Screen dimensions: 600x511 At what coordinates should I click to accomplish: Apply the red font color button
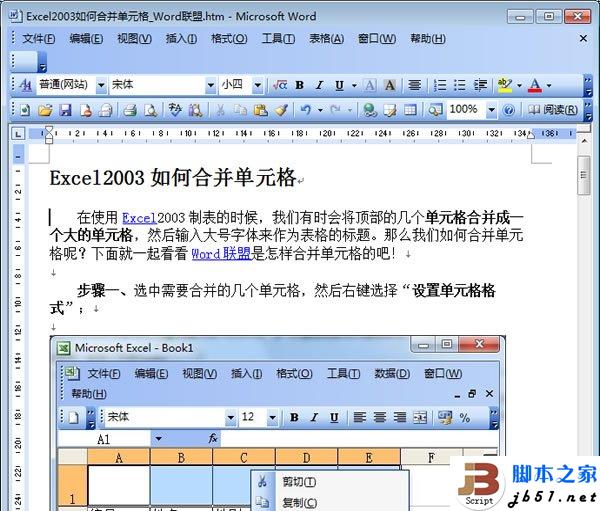pos(535,85)
